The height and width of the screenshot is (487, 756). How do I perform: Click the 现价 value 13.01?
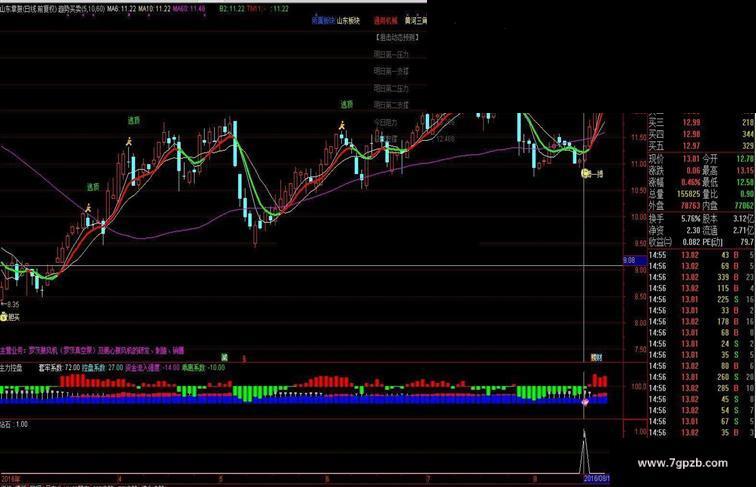[x=691, y=159]
